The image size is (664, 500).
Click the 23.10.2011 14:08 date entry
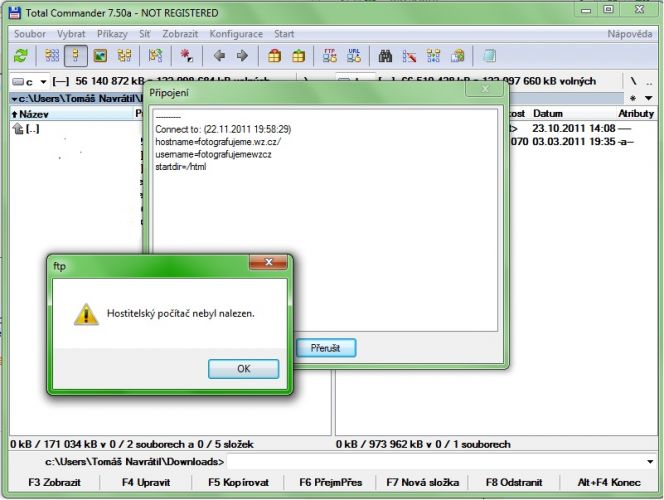[573, 128]
